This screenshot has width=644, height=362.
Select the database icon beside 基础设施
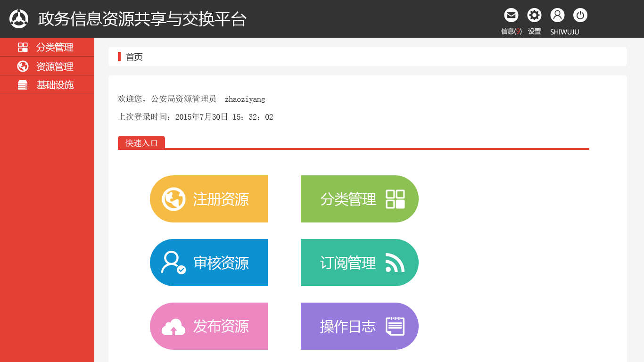[22, 85]
